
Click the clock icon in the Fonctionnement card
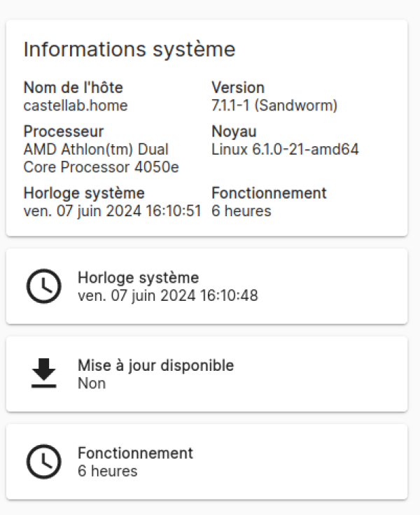pos(43,462)
